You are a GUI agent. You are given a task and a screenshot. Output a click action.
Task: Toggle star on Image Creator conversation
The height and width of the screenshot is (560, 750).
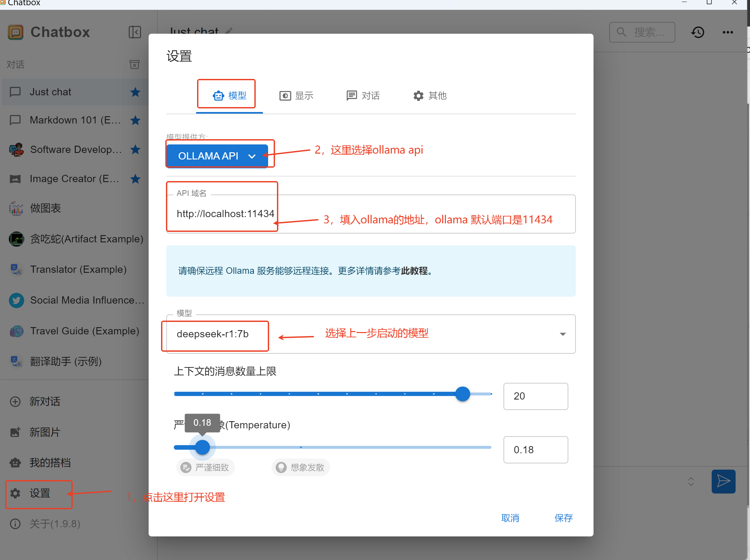[135, 179]
